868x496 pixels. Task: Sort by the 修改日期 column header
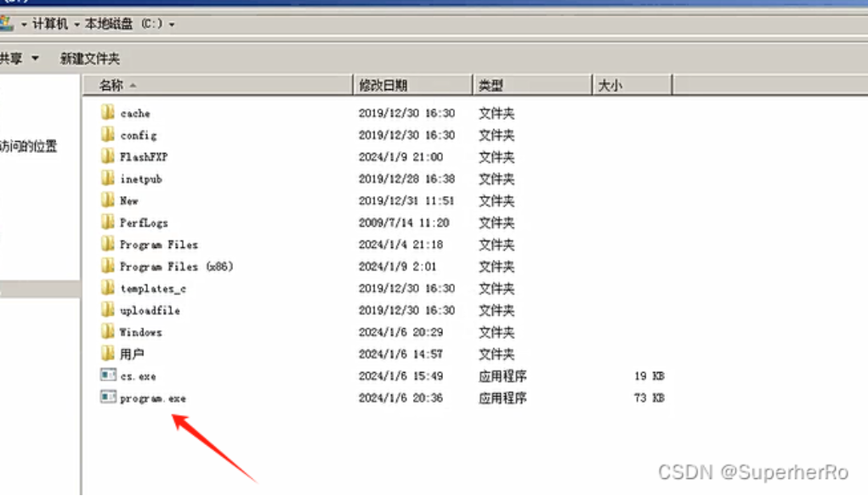pos(413,85)
